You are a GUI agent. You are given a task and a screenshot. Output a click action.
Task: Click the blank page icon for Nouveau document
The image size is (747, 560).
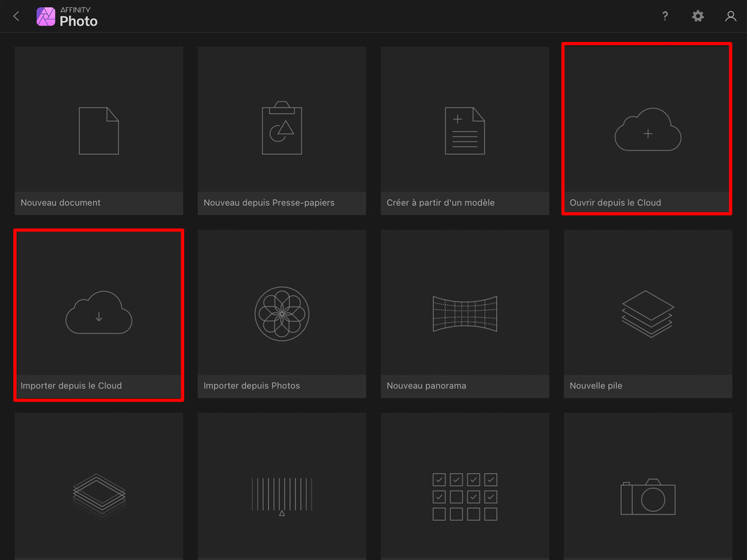(99, 131)
